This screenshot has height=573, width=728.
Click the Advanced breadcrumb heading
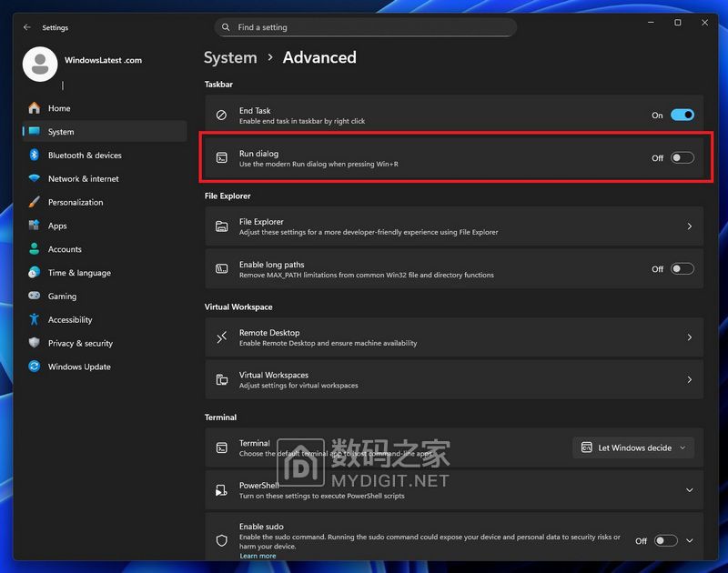(x=319, y=57)
